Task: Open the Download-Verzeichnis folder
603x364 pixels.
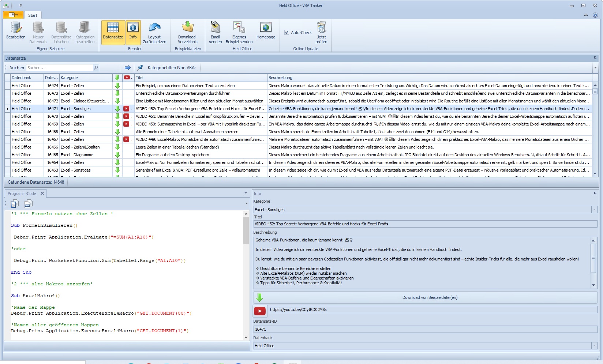Action: pos(187,28)
